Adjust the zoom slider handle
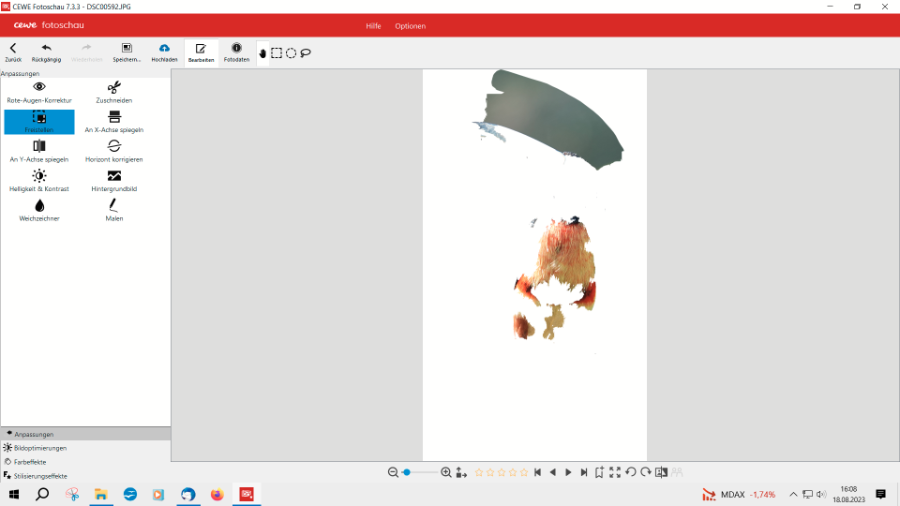This screenshot has height=506, width=900. point(406,472)
